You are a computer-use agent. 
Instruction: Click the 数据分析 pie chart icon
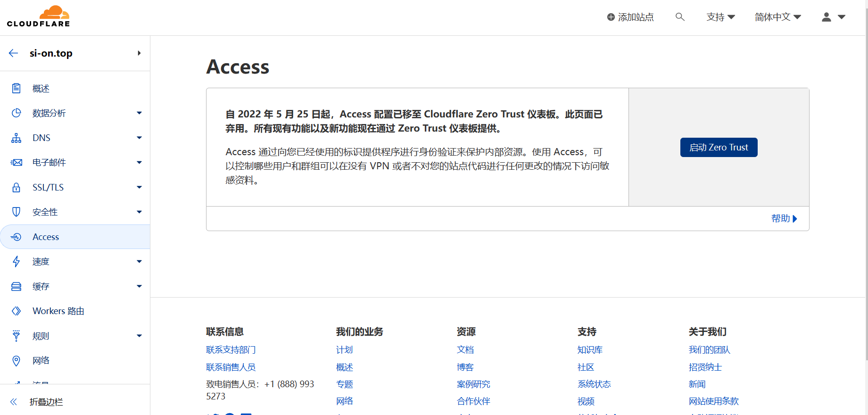click(x=16, y=113)
